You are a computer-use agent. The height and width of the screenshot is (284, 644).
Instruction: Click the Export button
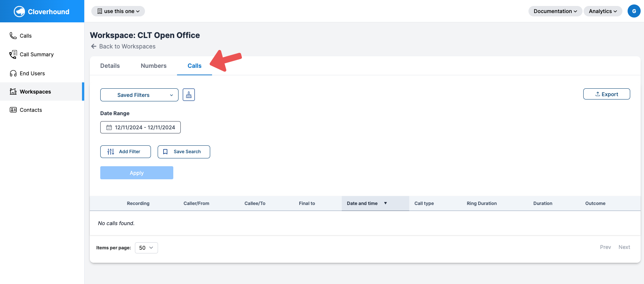pos(607,94)
